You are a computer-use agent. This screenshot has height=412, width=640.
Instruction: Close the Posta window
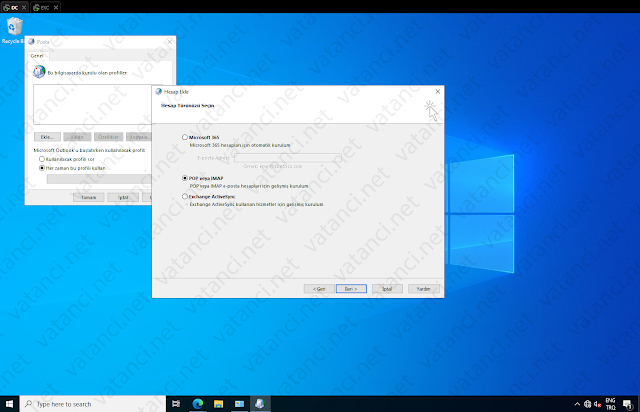[x=170, y=42]
